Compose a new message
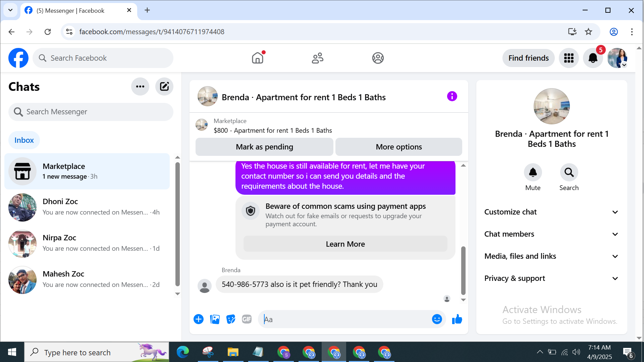 [x=164, y=86]
